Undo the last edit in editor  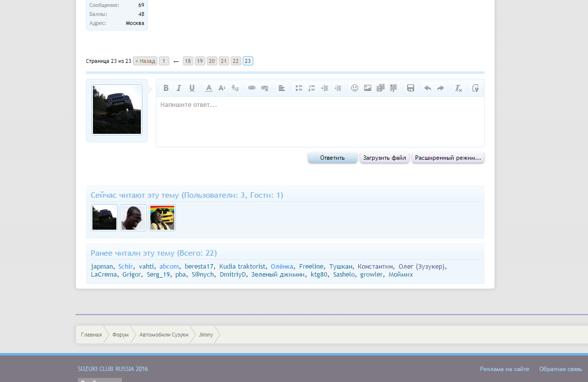428,88
